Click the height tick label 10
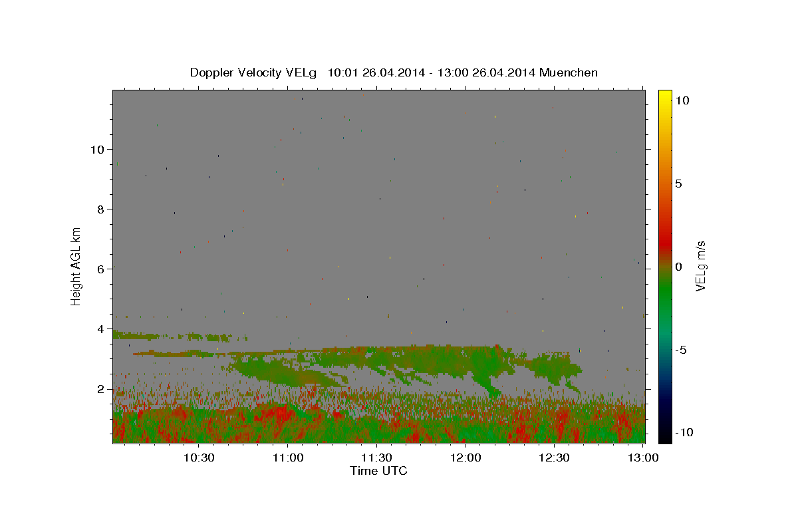 pyautogui.click(x=97, y=150)
